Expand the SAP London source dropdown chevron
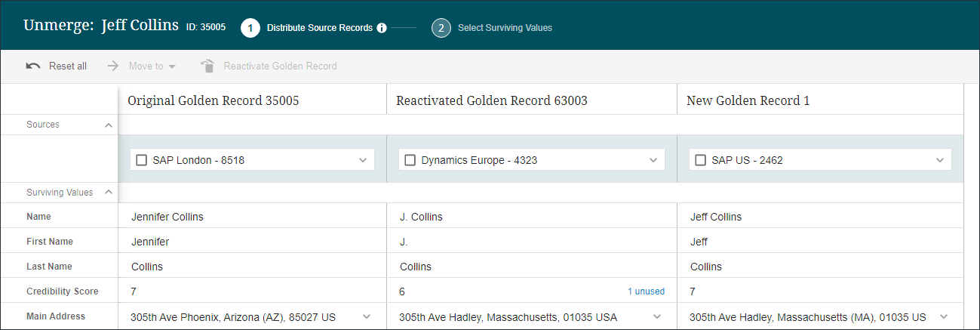980x330 pixels. click(363, 160)
